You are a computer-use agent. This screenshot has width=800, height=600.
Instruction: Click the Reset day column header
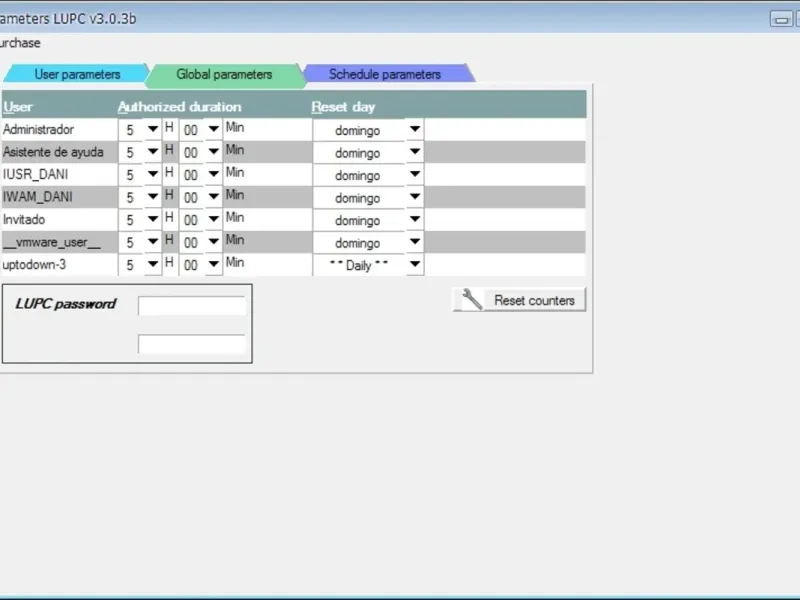(343, 107)
